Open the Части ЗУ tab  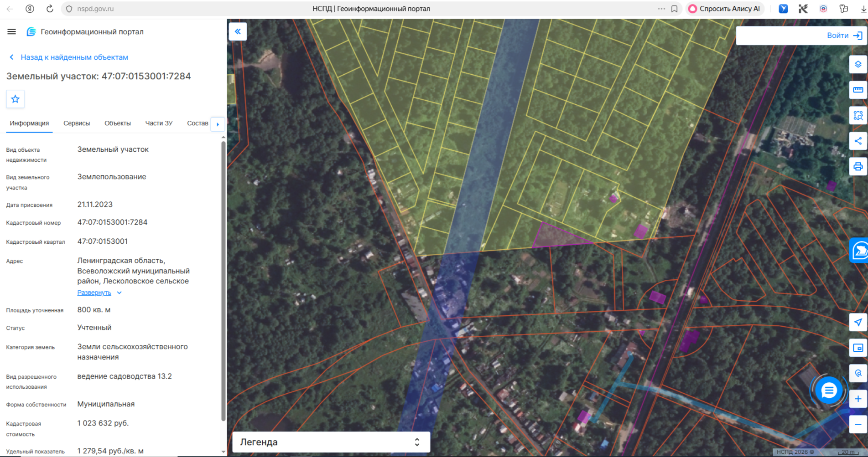tap(159, 123)
